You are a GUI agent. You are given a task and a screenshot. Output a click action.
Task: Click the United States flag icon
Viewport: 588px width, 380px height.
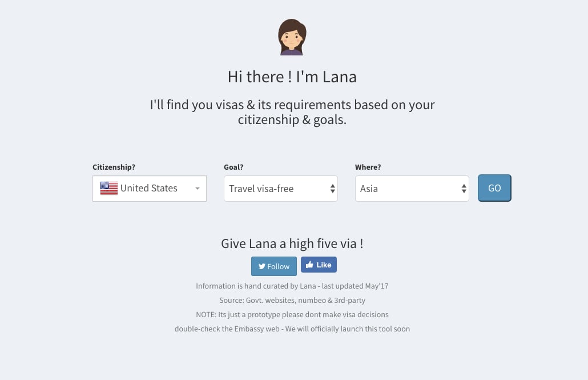pos(109,188)
